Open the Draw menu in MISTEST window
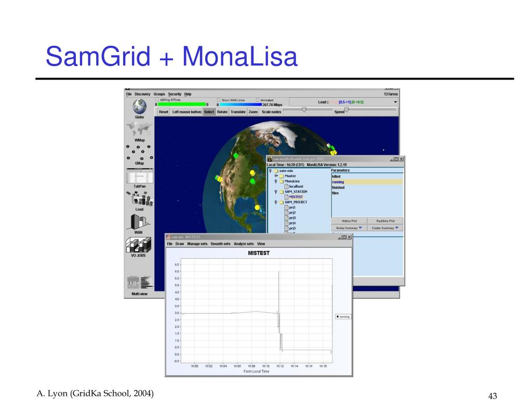This screenshot has width=532, height=411. click(x=179, y=244)
